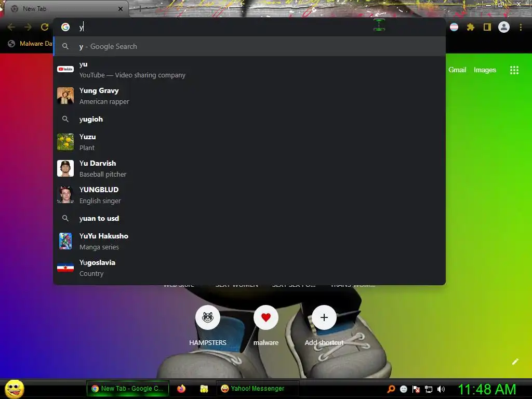Click the Google logo in the address bar
The height and width of the screenshot is (399, 532).
tap(65, 27)
